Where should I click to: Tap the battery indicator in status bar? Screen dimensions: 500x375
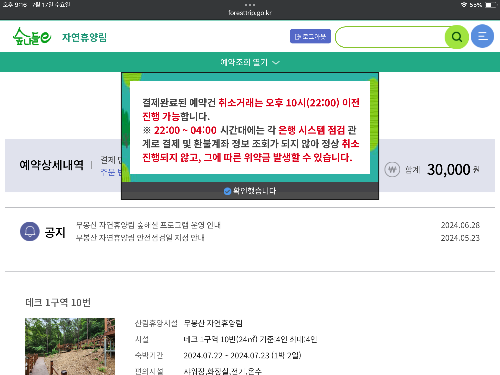[x=490, y=5]
